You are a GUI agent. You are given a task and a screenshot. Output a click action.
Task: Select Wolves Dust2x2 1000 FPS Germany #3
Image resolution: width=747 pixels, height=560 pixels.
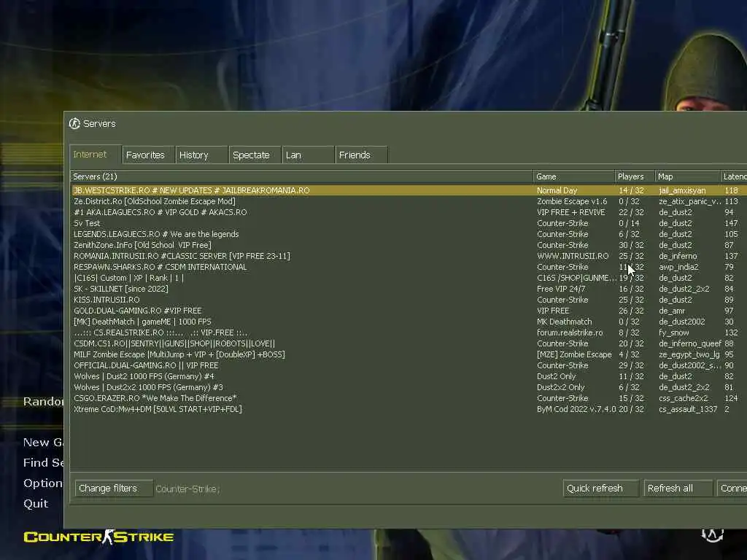409,388
